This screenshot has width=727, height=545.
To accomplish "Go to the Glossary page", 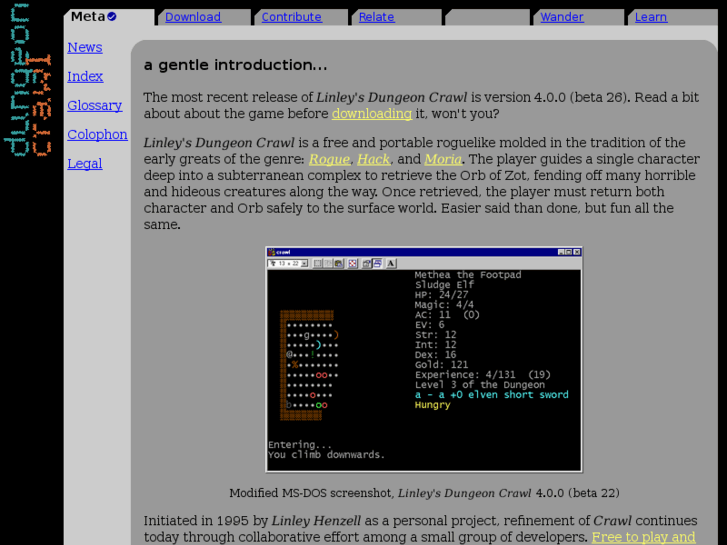I will click(x=95, y=105).
